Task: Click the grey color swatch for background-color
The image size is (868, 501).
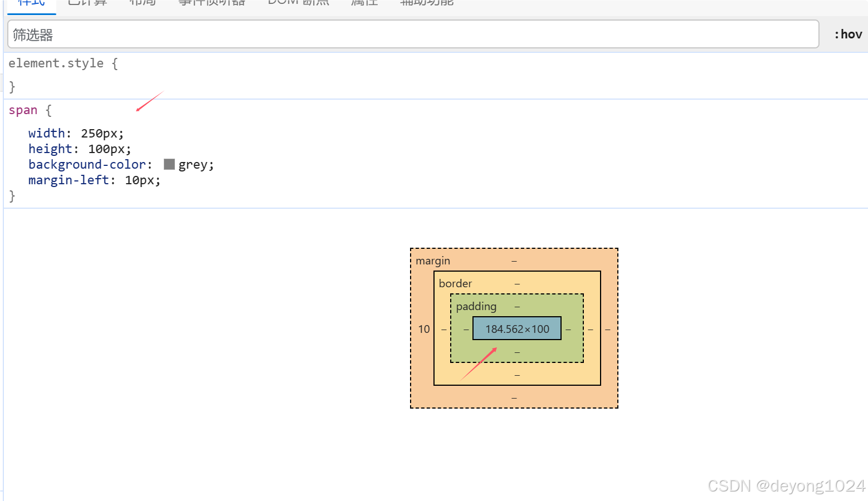Action: (x=168, y=164)
